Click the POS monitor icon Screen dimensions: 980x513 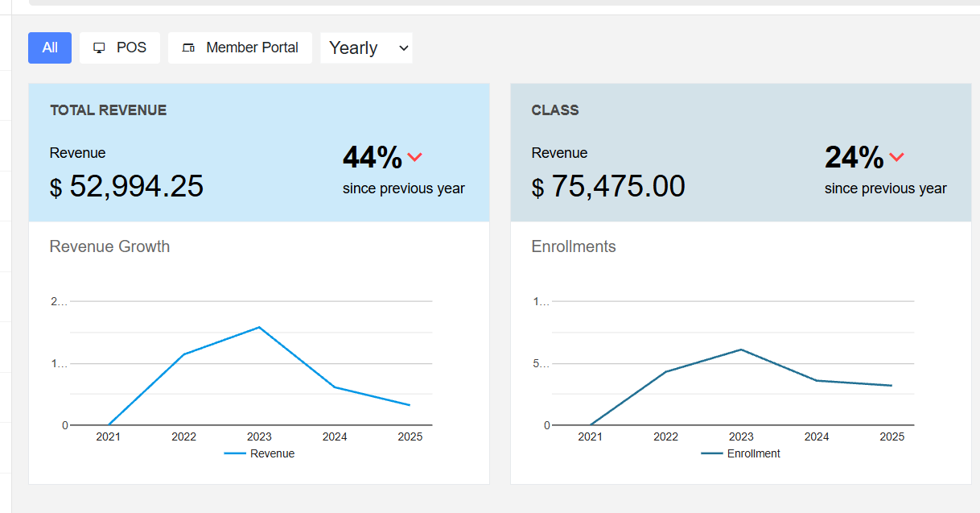(99, 47)
